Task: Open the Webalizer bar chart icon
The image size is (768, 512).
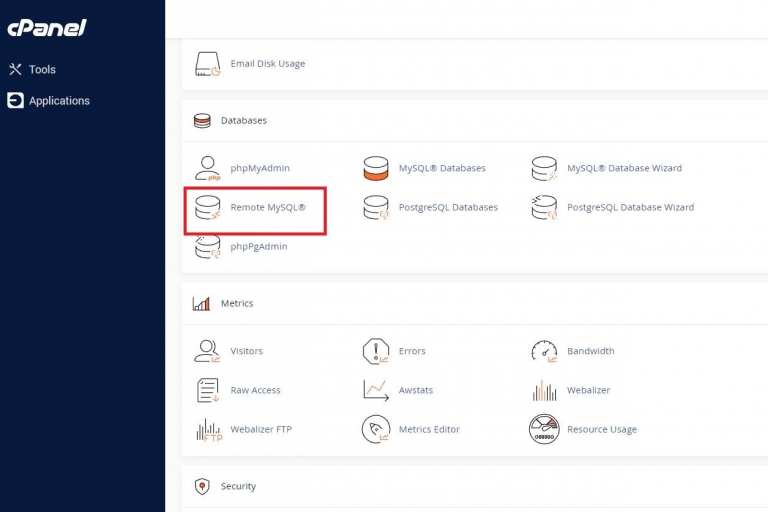Action: click(544, 390)
